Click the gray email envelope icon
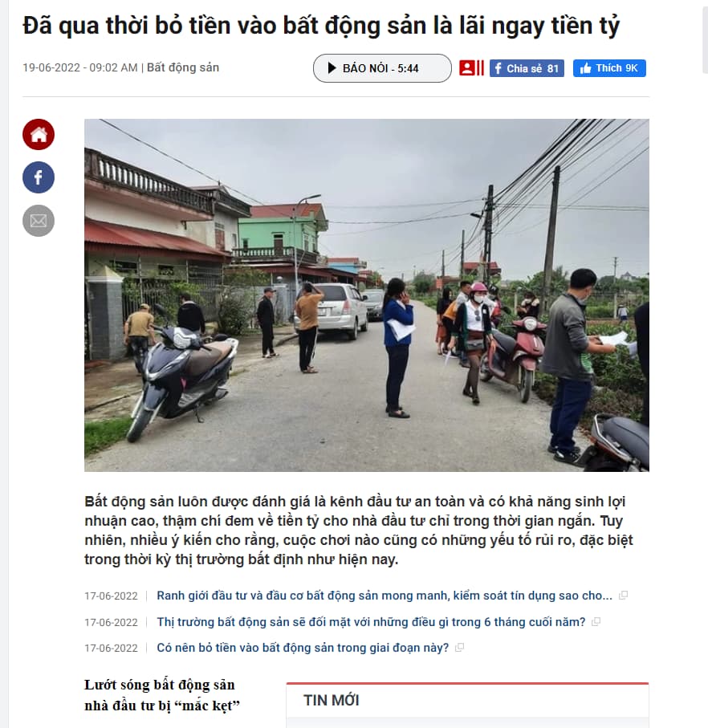This screenshot has height=728, width=708. tap(39, 221)
